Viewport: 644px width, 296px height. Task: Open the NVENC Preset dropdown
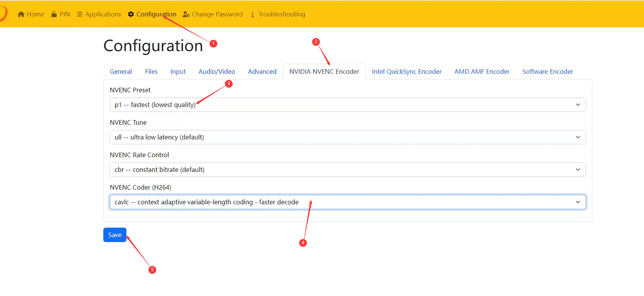(x=348, y=105)
